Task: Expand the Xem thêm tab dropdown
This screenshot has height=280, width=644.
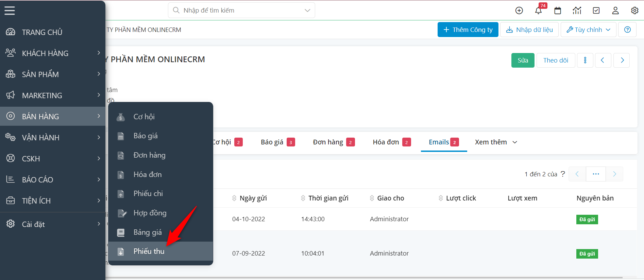Action: [496, 142]
